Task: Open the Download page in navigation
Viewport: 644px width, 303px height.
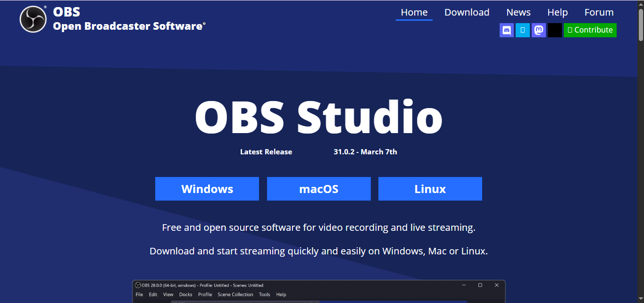Action: point(467,13)
